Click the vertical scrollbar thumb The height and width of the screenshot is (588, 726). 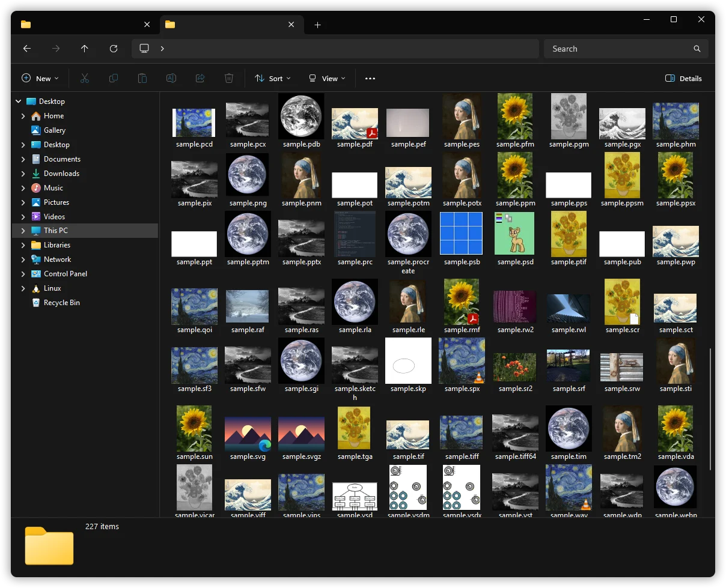pyautogui.click(x=710, y=409)
